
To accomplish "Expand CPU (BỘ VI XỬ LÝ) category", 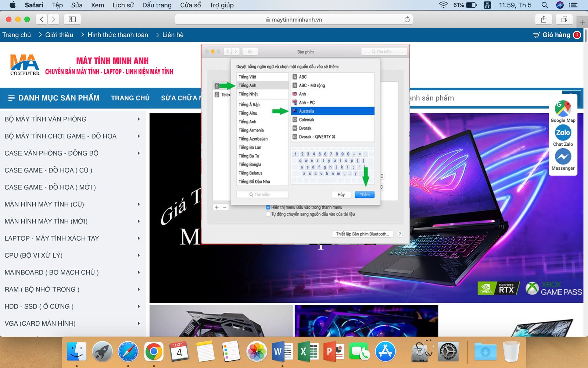I will coord(139,255).
